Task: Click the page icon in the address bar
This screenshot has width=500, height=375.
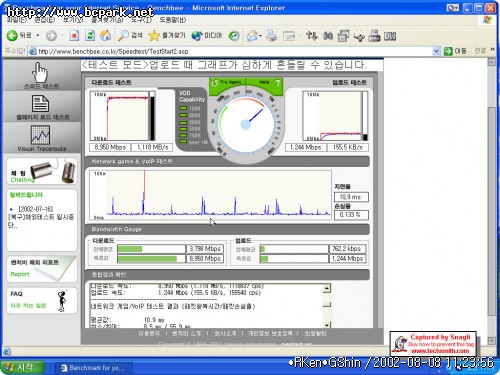Action: (x=32, y=51)
